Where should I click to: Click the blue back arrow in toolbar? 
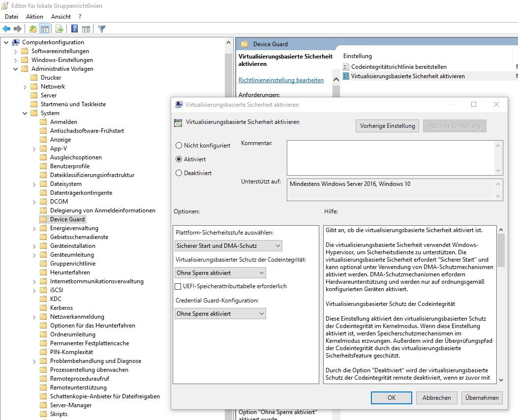pos(6,29)
